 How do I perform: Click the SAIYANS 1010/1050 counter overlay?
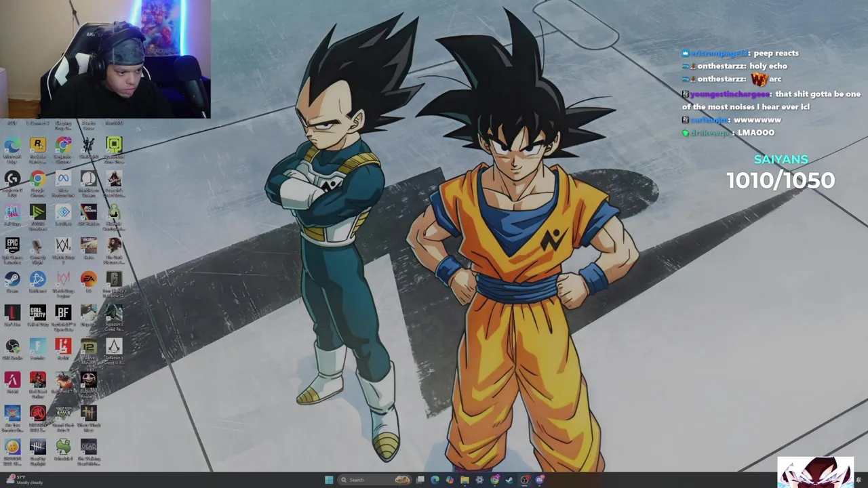pyautogui.click(x=781, y=172)
